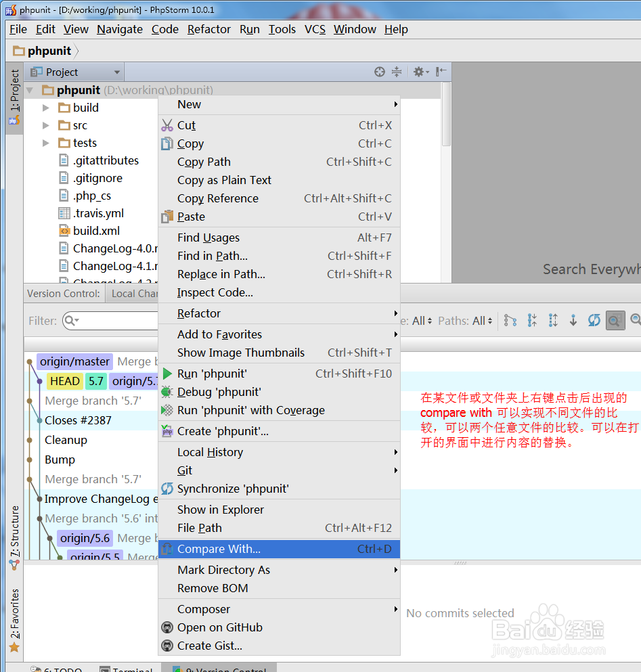Click the expand linear branches icon
The image size is (641, 672).
(553, 320)
